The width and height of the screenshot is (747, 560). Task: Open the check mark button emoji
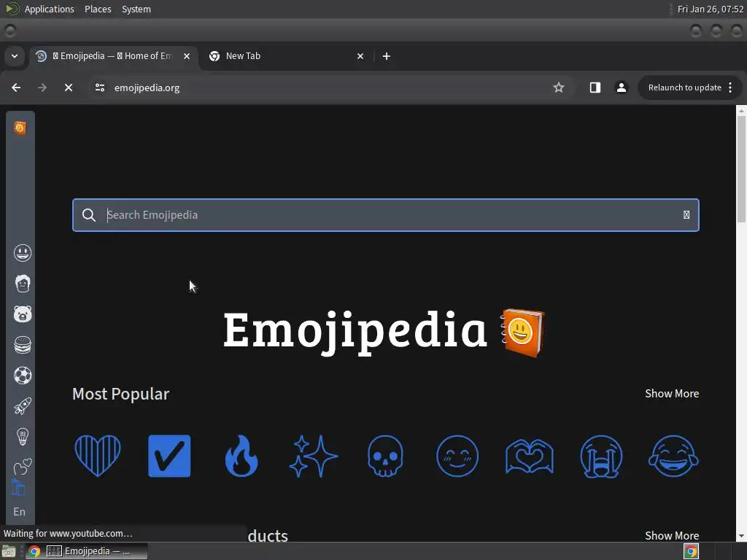tap(169, 456)
